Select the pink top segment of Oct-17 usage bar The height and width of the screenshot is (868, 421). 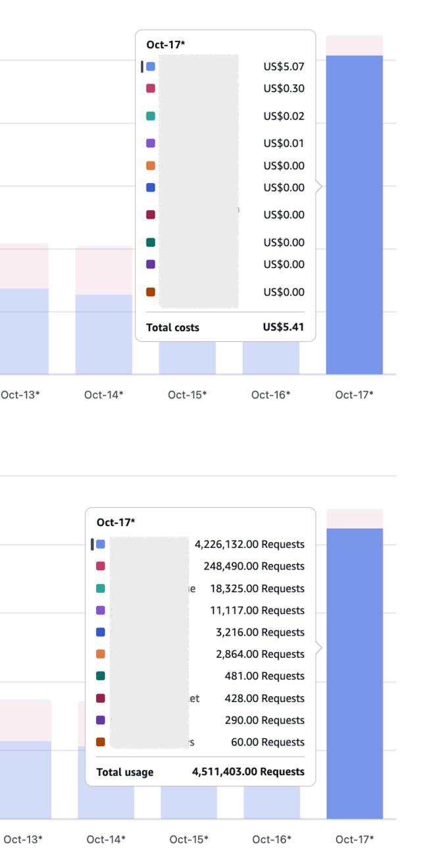click(355, 519)
